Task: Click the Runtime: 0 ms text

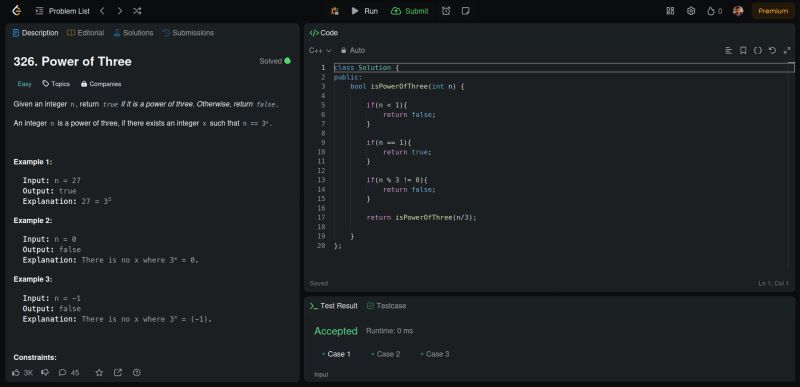Action: click(389, 331)
